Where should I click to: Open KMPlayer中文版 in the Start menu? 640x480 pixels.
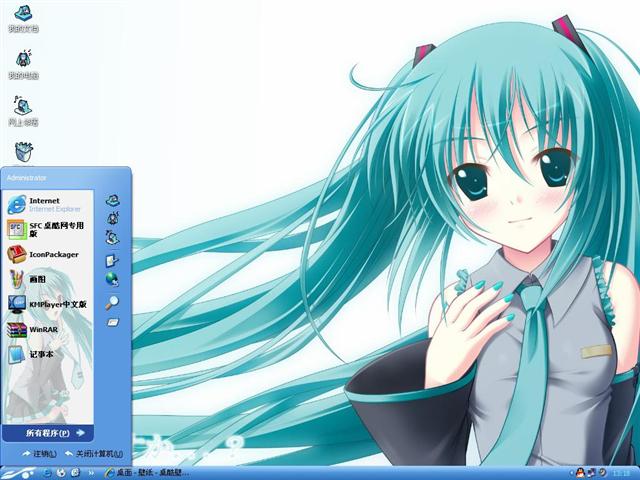click(48, 304)
